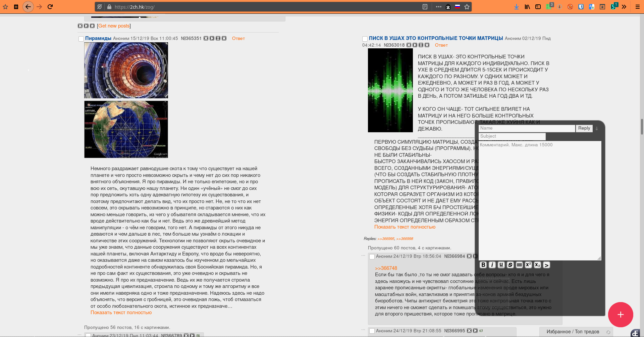
Task: Open the Earth grid map thumbnail
Action: [126, 129]
